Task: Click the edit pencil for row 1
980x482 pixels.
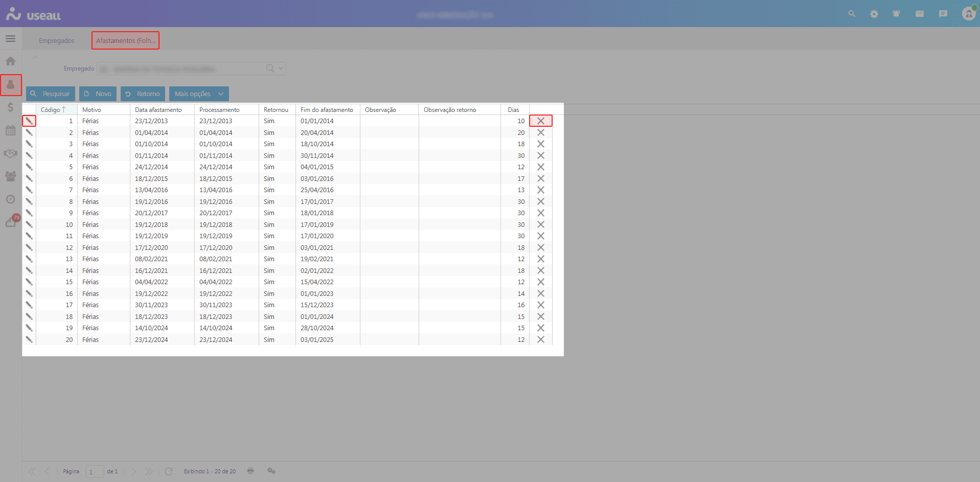Action: [29, 121]
